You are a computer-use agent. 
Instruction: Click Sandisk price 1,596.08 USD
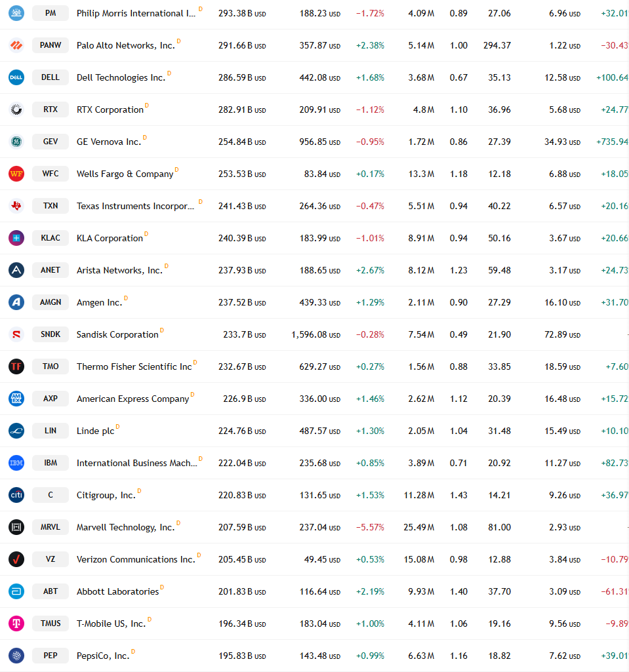(316, 335)
